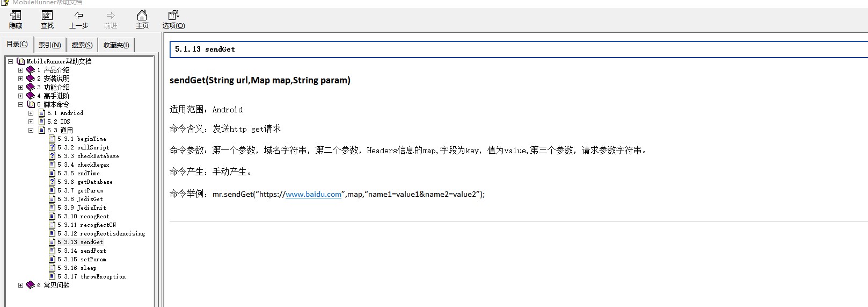Expand the 6 常见问题 node
This screenshot has height=307, width=868.
(20, 285)
